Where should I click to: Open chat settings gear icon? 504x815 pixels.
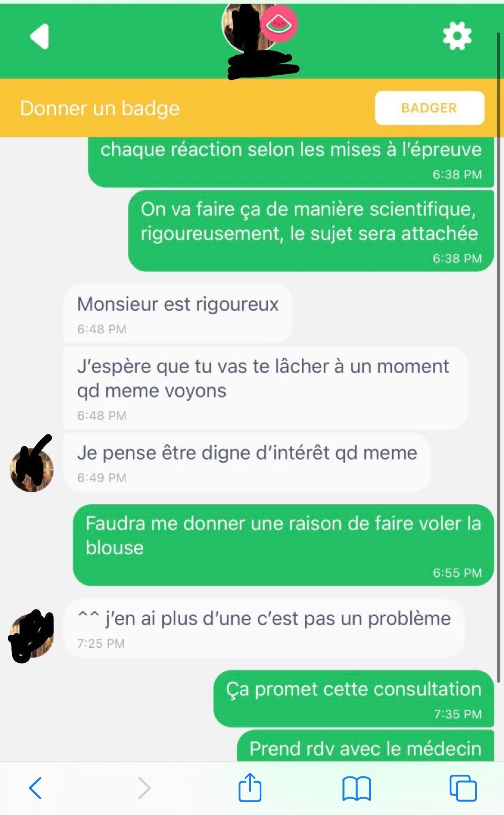click(457, 36)
